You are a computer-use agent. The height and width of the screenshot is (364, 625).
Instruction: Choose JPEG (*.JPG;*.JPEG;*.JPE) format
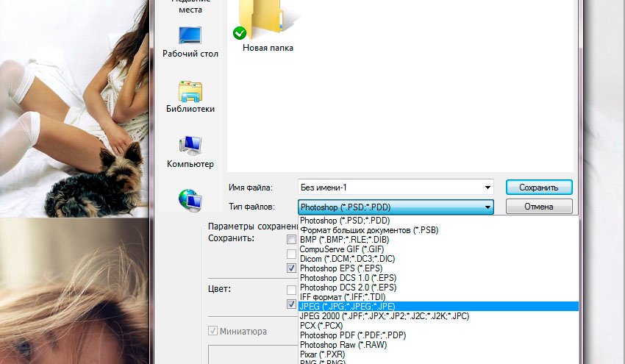pos(438,307)
